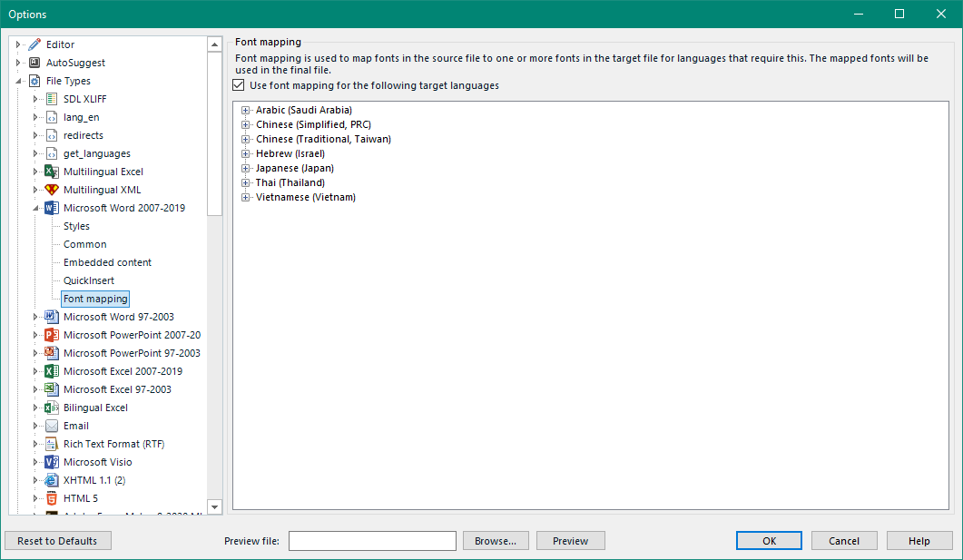
Task: Toggle Use font mapping checkbox
Action: [239, 85]
